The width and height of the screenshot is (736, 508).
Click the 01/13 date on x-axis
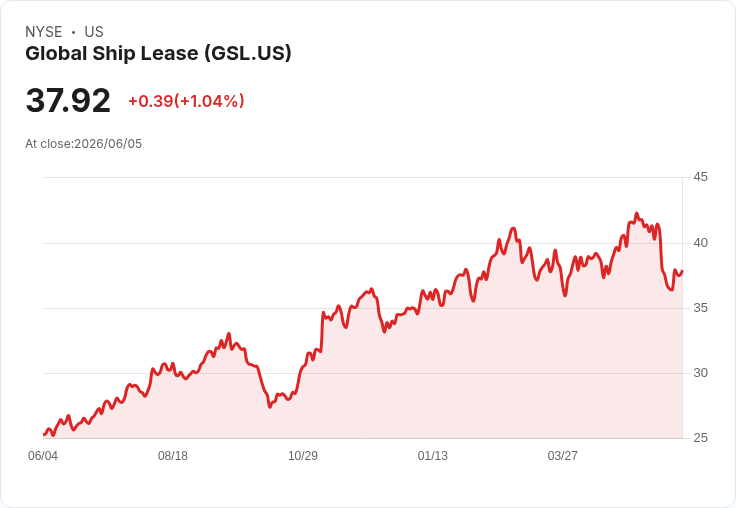pos(433,455)
